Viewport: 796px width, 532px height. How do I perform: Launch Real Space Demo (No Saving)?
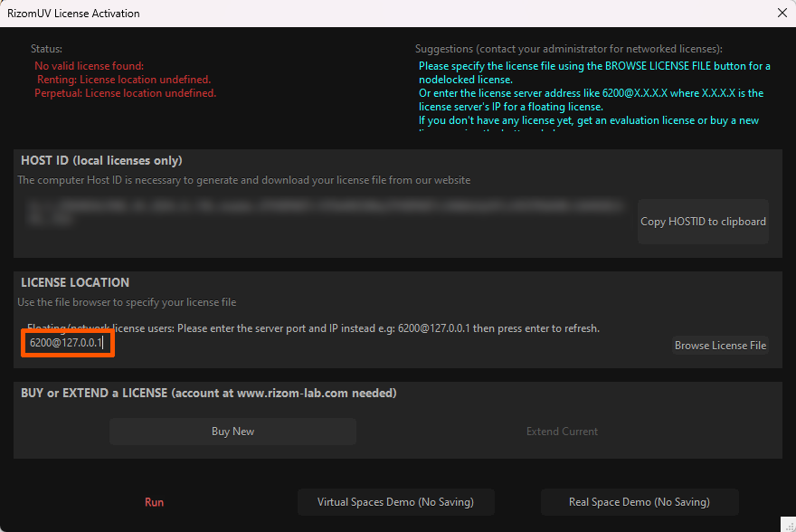coord(640,502)
